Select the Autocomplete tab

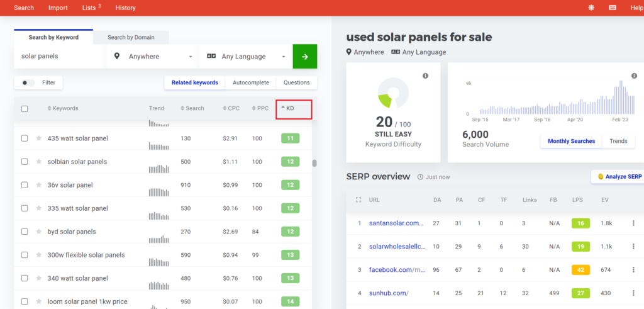(x=251, y=82)
